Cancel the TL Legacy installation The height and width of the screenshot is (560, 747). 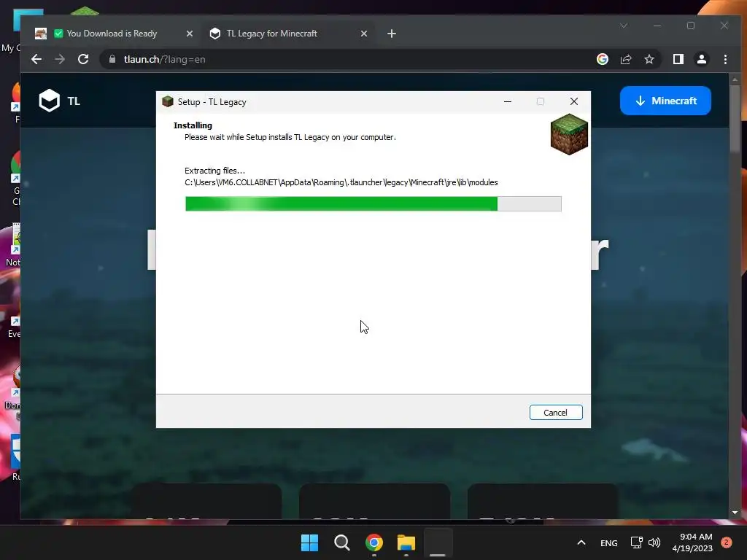pyautogui.click(x=555, y=413)
